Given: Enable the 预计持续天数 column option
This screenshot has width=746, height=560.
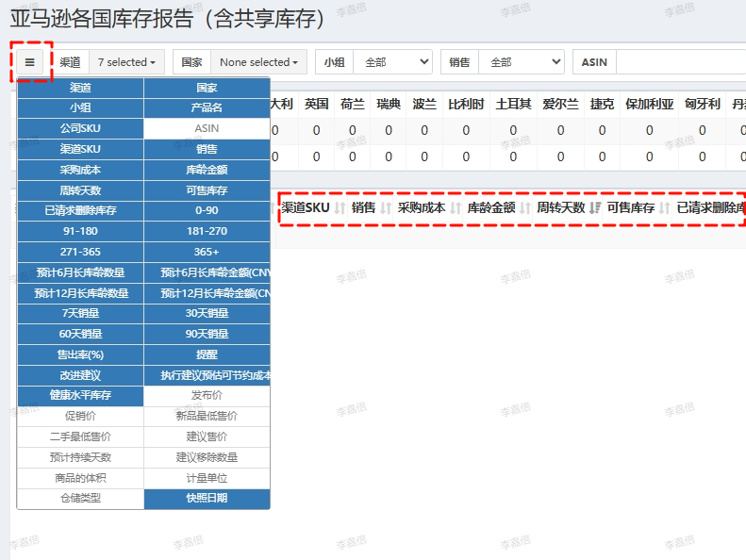Looking at the screenshot, I should coord(80,457).
